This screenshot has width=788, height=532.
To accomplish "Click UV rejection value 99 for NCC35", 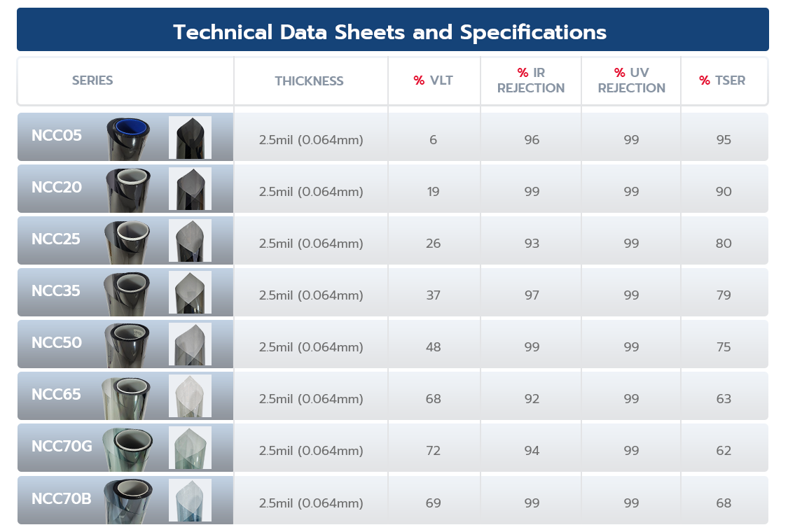I will pos(631,295).
